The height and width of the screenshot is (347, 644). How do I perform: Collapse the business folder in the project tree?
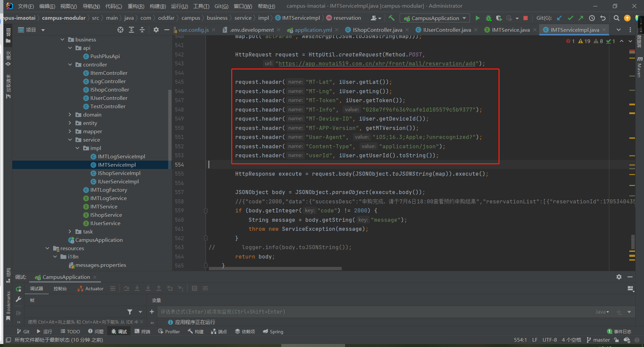[63, 39]
